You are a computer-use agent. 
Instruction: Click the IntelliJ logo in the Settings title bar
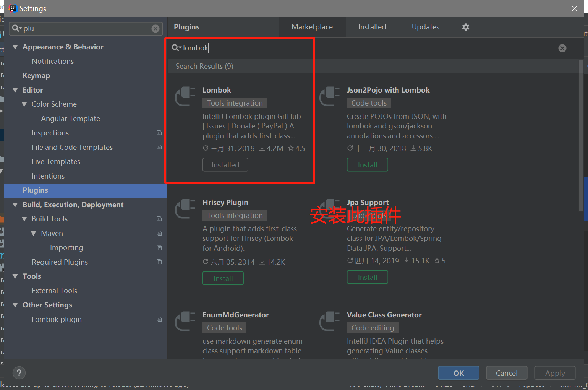[13, 8]
